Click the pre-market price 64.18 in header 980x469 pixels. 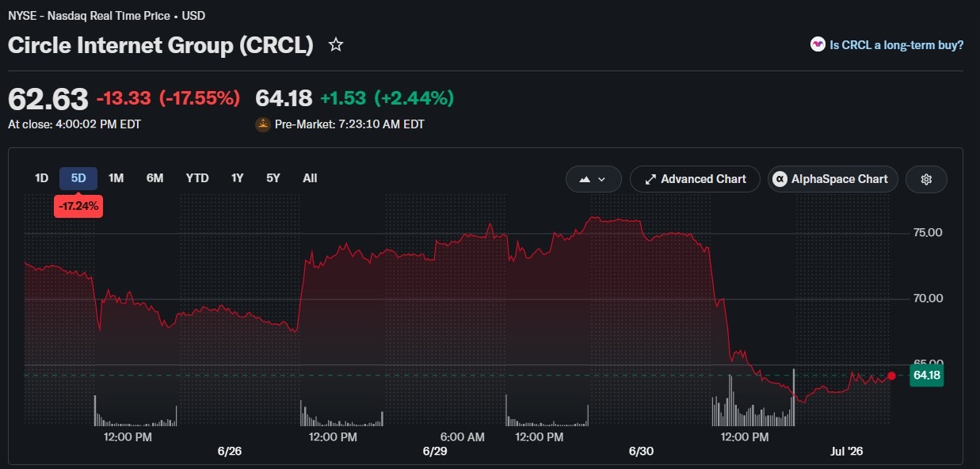click(284, 98)
